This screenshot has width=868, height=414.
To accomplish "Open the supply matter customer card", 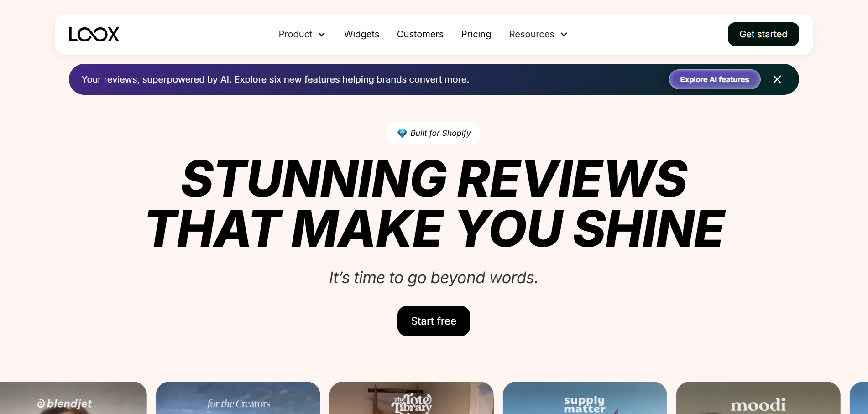I will pyautogui.click(x=585, y=399).
